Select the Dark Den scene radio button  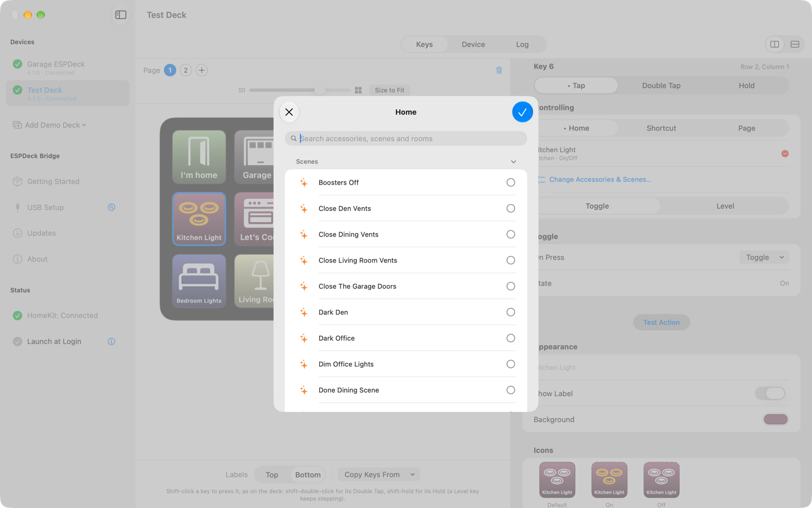[x=510, y=312]
